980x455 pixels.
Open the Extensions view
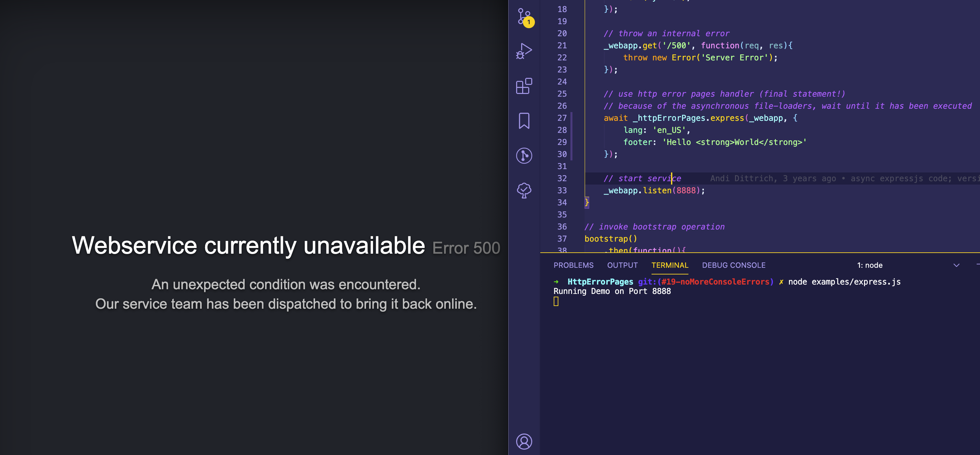pyautogui.click(x=524, y=87)
